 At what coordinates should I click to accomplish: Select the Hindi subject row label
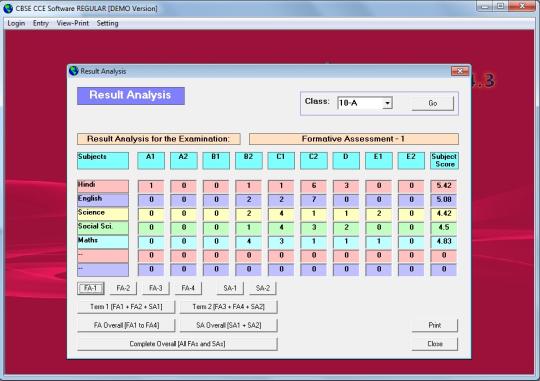click(x=103, y=186)
